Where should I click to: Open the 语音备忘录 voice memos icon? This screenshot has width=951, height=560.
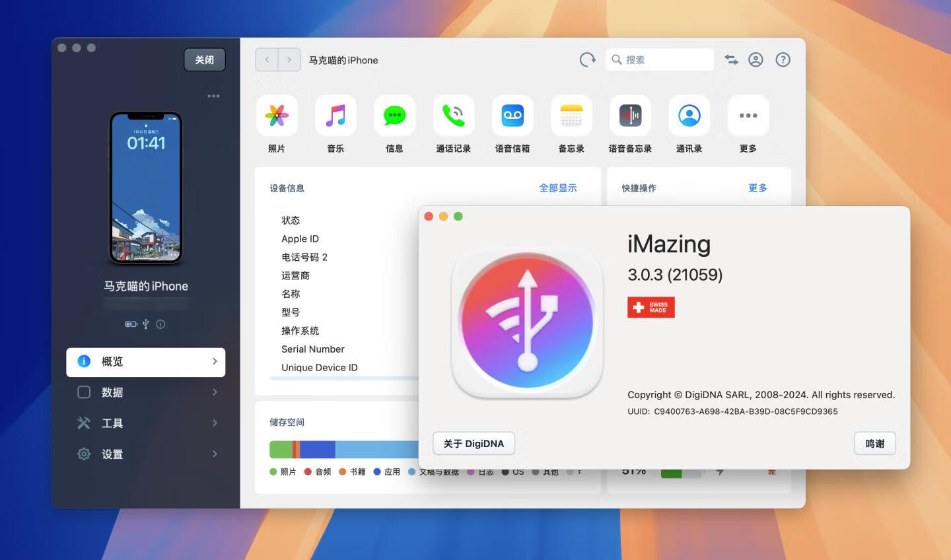(630, 116)
